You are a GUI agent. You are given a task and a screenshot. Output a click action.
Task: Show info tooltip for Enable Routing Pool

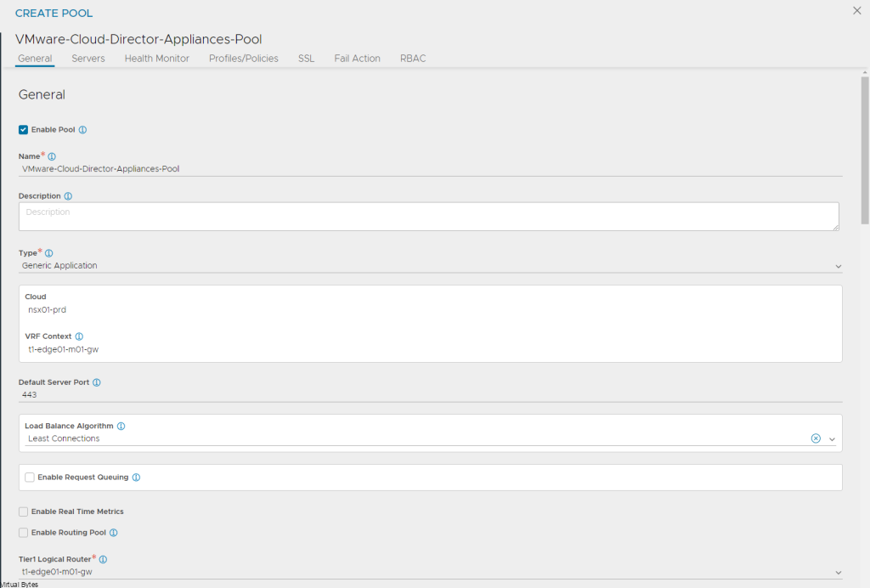[113, 533]
